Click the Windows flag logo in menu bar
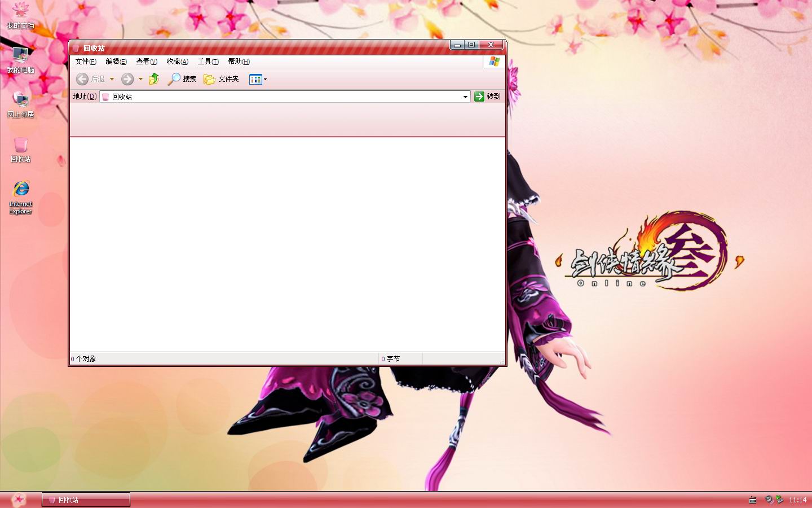This screenshot has width=812, height=508. pos(495,62)
